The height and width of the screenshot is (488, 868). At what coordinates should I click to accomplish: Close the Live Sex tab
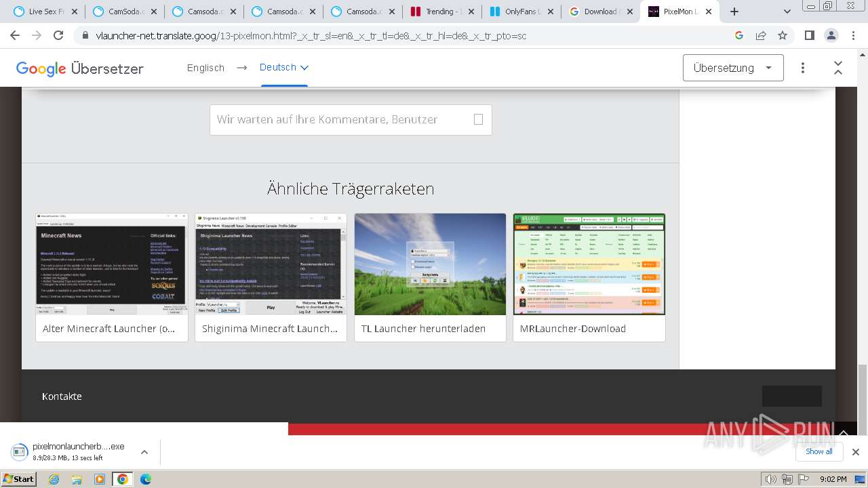coord(75,12)
